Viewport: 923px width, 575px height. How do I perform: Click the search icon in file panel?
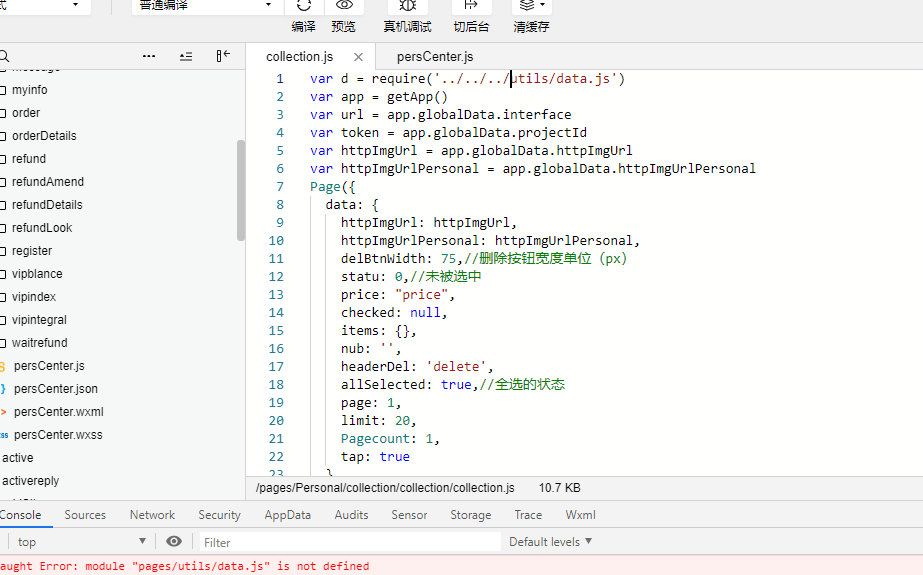click(x=5, y=56)
